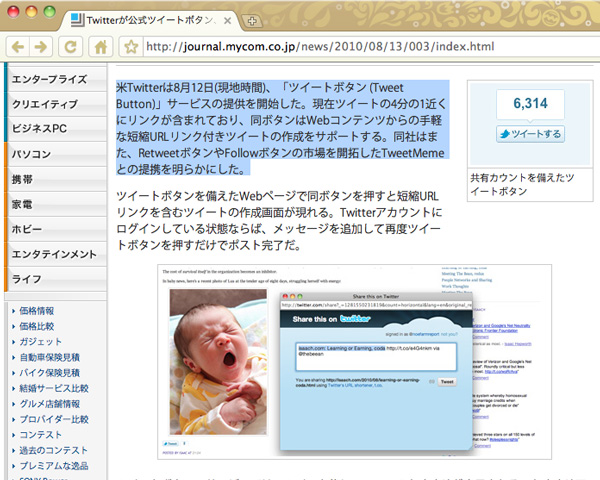Open the 家電 category
This screenshot has height=480, width=600.
55,204
